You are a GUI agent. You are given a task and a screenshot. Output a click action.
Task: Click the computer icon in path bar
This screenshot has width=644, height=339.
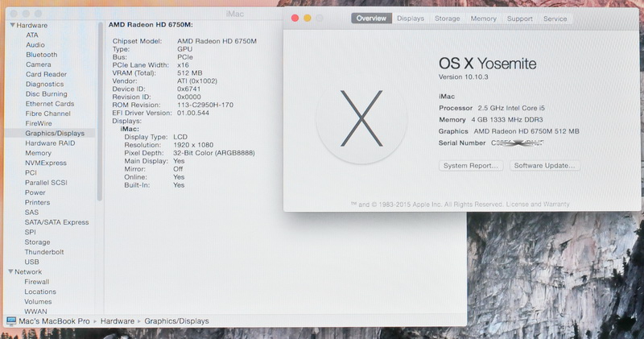tap(11, 321)
